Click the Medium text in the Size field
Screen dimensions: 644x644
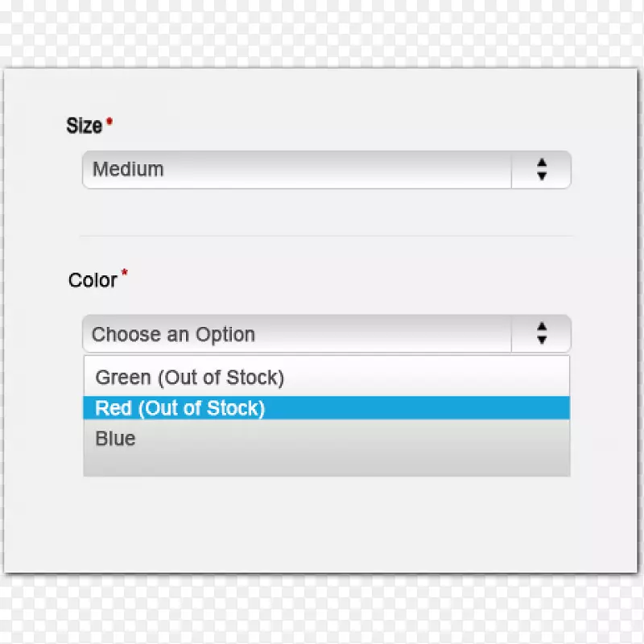pos(128,170)
